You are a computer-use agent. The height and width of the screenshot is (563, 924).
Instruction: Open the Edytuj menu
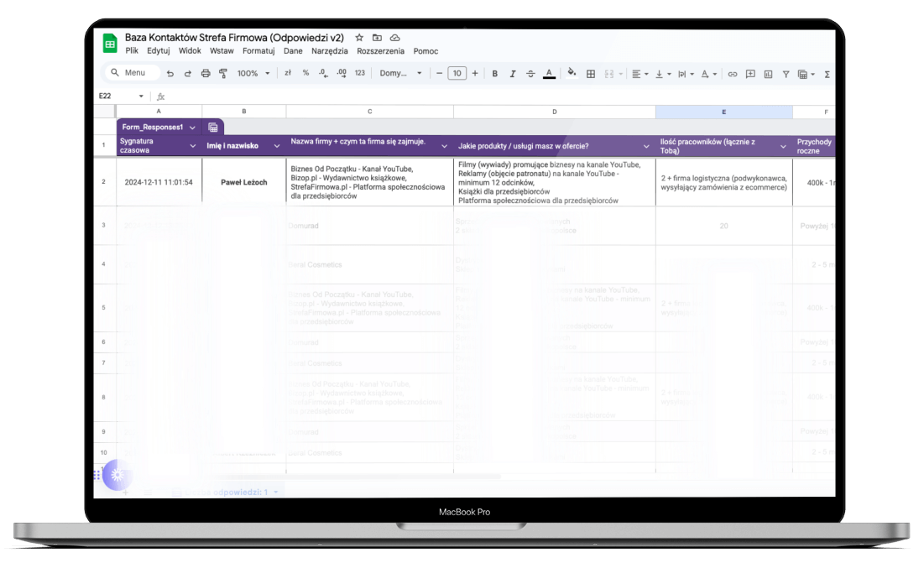[159, 50]
